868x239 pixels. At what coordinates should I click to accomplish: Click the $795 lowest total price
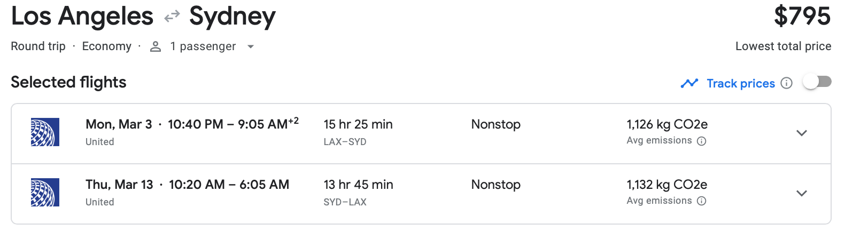802,16
